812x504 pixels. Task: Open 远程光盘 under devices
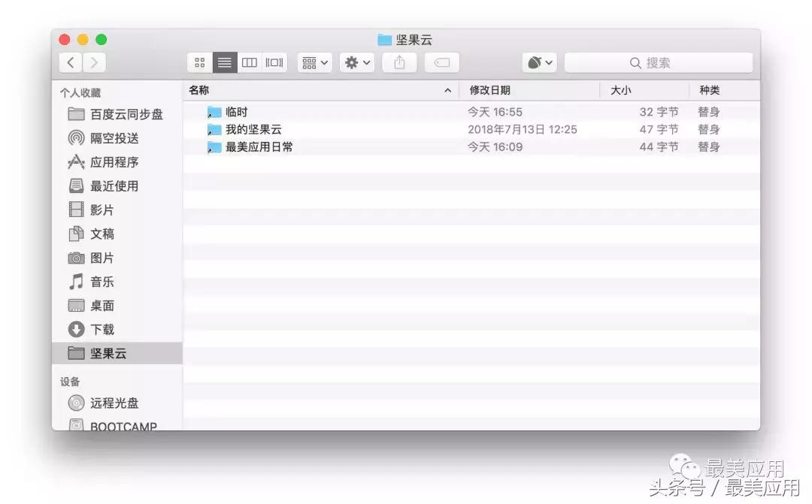point(117,403)
